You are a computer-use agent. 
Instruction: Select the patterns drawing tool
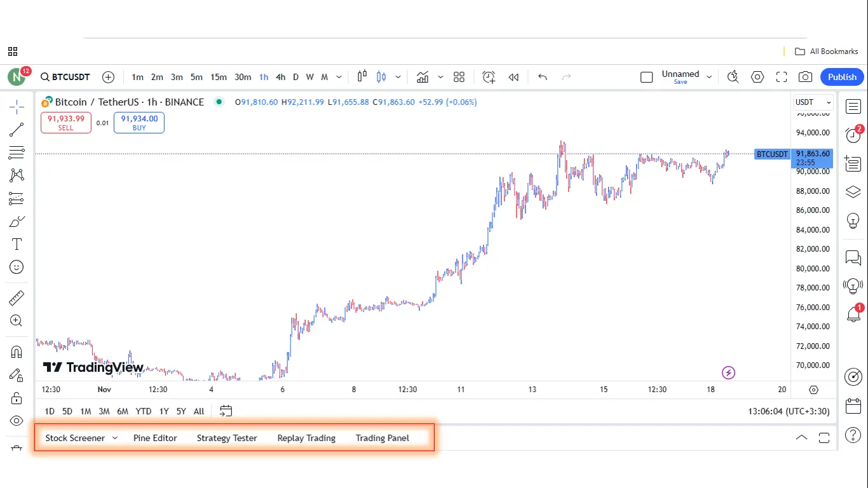[x=17, y=175]
